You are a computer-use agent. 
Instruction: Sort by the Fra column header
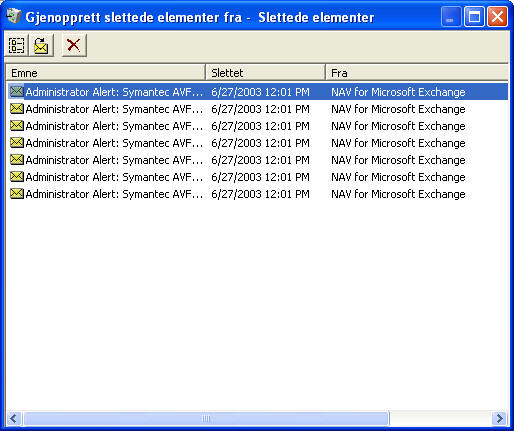[x=417, y=73]
